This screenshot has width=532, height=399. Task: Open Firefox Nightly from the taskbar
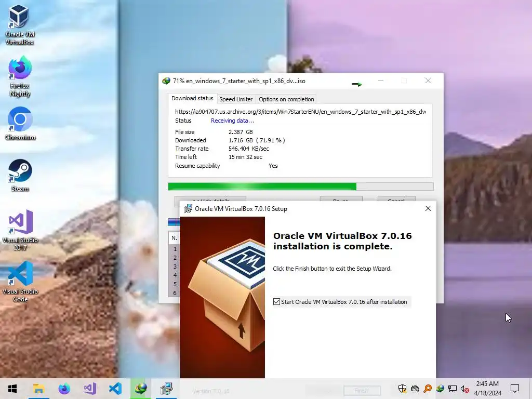[x=64, y=389]
